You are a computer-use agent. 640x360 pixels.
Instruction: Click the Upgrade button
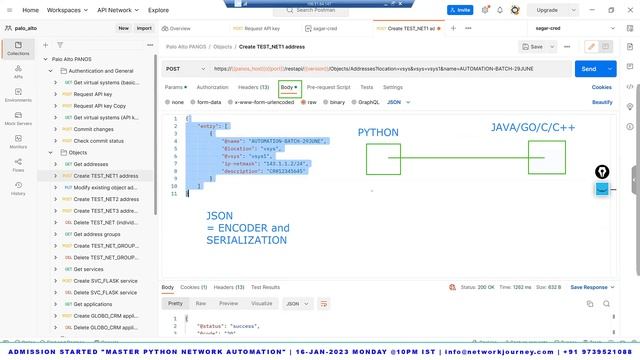point(547,10)
